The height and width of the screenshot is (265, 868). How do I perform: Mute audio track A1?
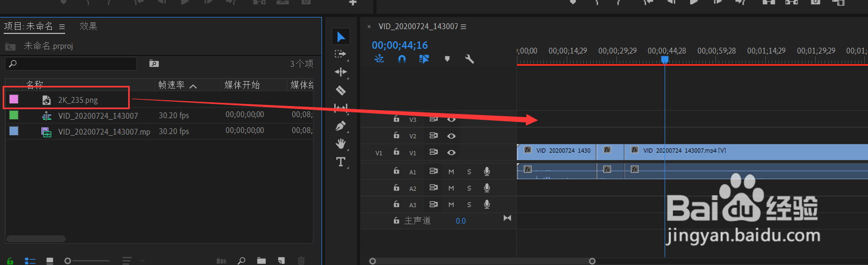(451, 172)
